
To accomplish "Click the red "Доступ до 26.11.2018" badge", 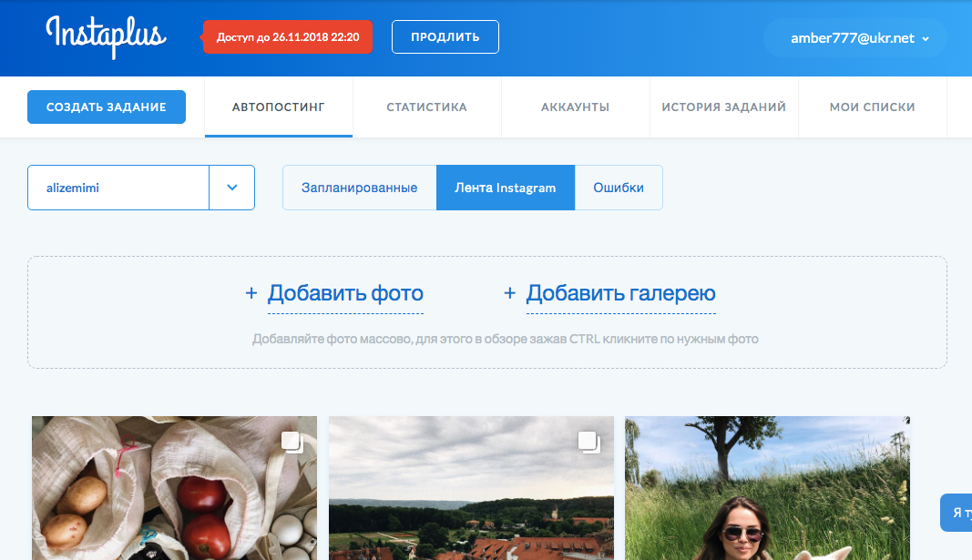I will [288, 37].
